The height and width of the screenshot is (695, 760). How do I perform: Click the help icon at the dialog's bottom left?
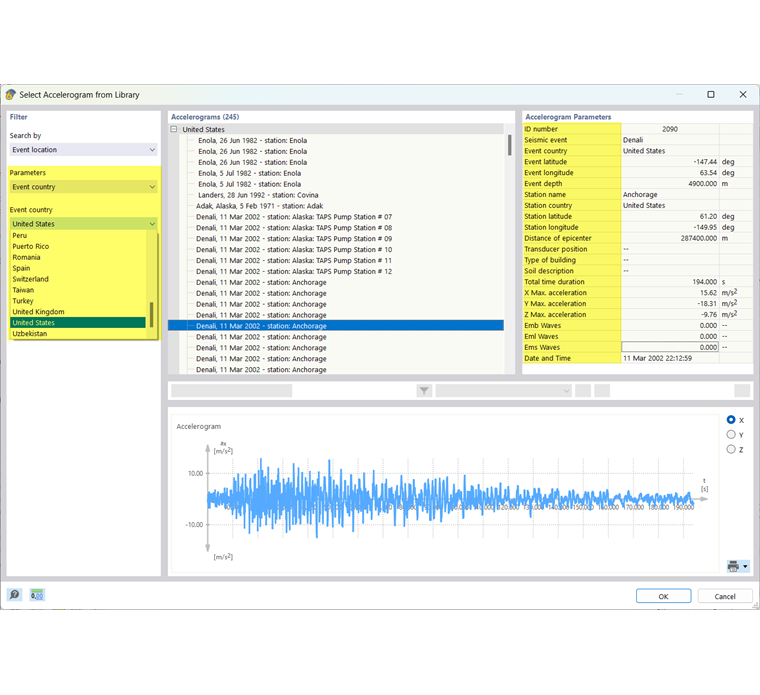point(15,594)
